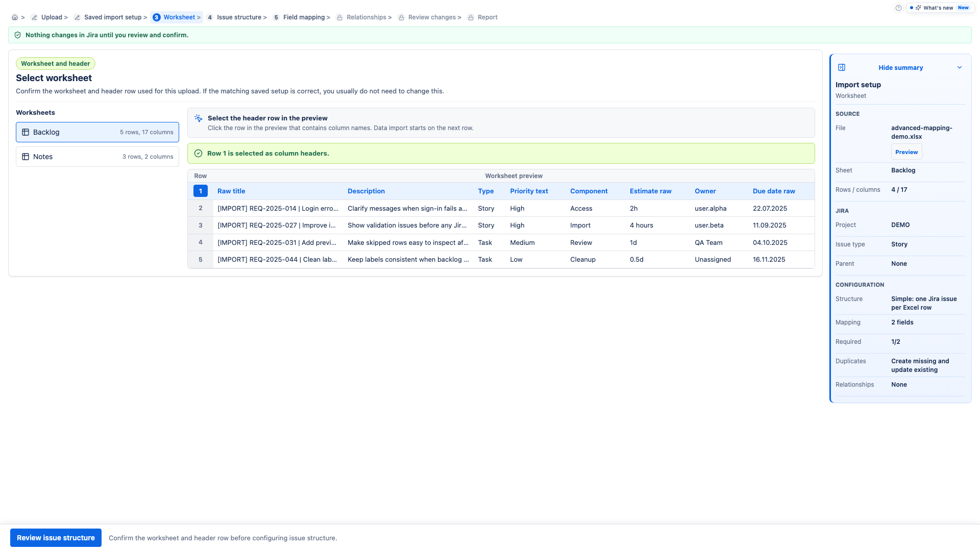Click the Cleanup component cell
The height and width of the screenshot is (551, 980).
(x=583, y=259)
